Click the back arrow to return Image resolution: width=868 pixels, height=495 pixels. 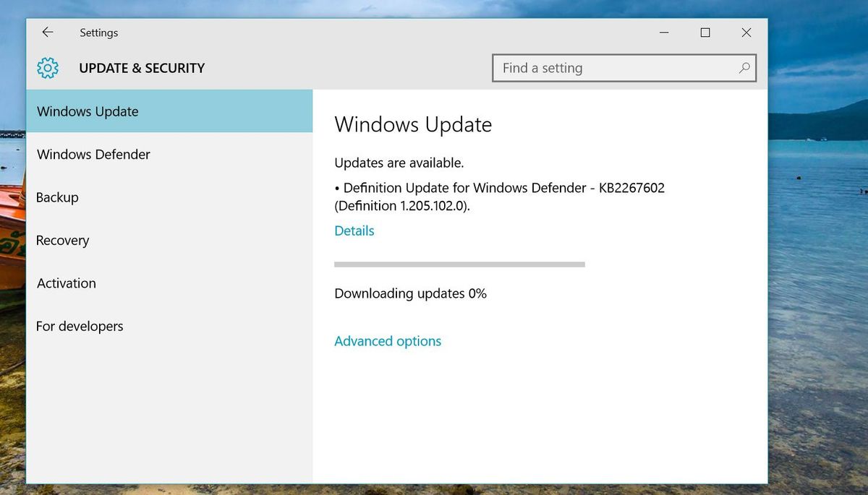coord(47,33)
